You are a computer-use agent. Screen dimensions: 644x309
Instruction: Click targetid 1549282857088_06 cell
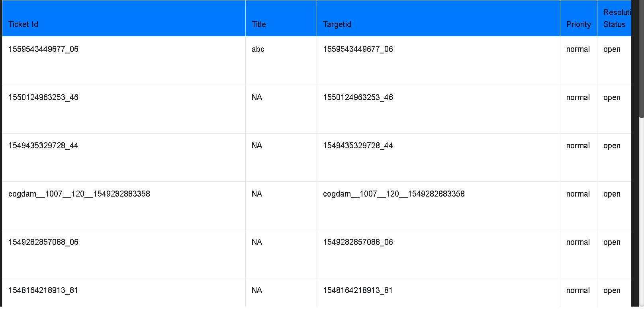[x=438, y=254]
